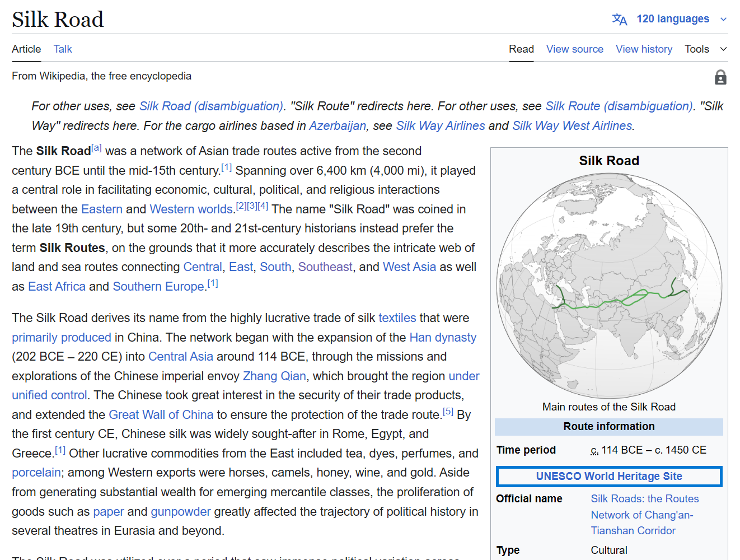This screenshot has height=560, width=740.
Task: Click the 'Time period' infobox label
Action: coord(526,450)
